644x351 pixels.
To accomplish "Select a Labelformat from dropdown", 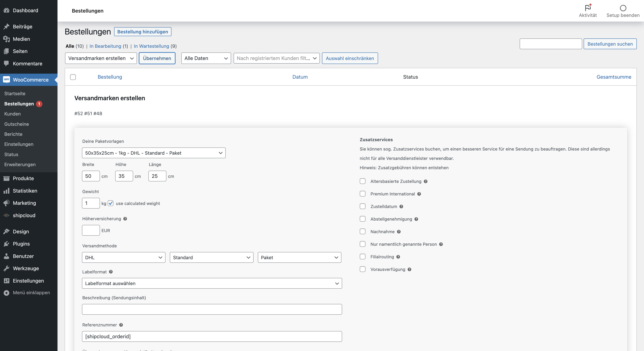I will [212, 283].
